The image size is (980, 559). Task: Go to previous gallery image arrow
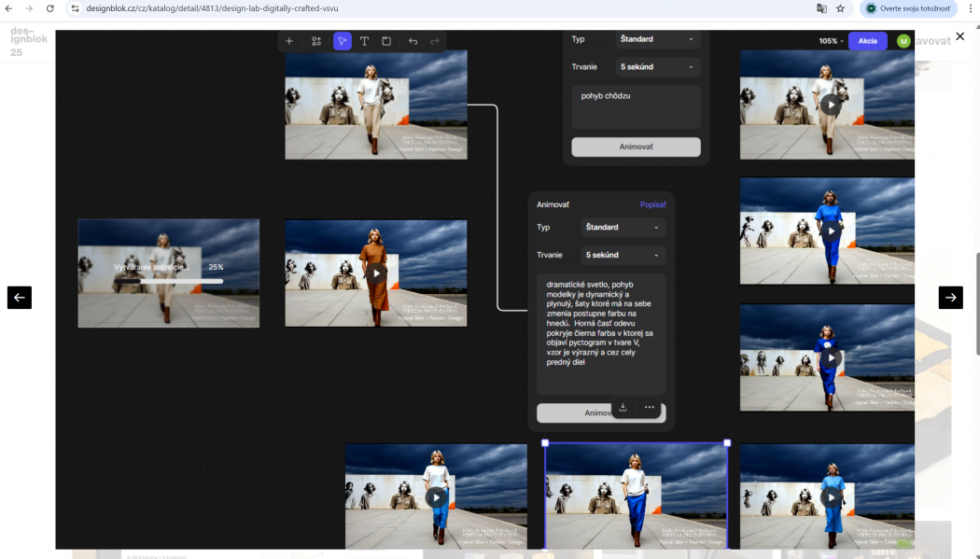(x=20, y=298)
